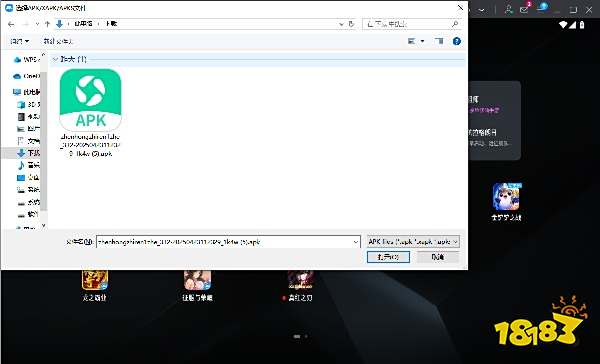The height and width of the screenshot is (364, 600).
Task: Select the APK file thumbnail
Action: point(91,100)
